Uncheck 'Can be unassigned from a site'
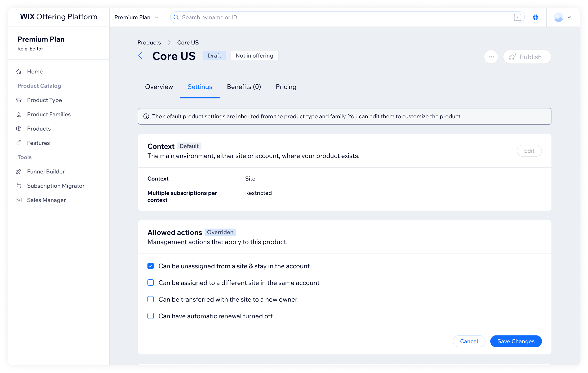This screenshot has width=588, height=373. [151, 266]
